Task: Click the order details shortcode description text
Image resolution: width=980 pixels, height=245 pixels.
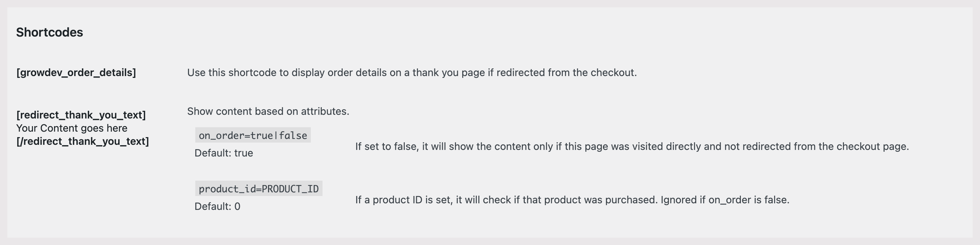Action: [412, 73]
